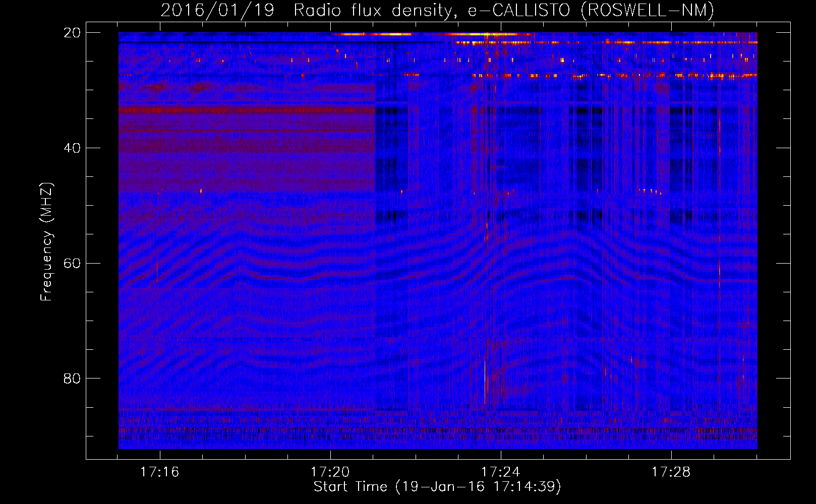816x504 pixels.
Task: Click the Start Time axis caption
Action: pyautogui.click(x=437, y=487)
